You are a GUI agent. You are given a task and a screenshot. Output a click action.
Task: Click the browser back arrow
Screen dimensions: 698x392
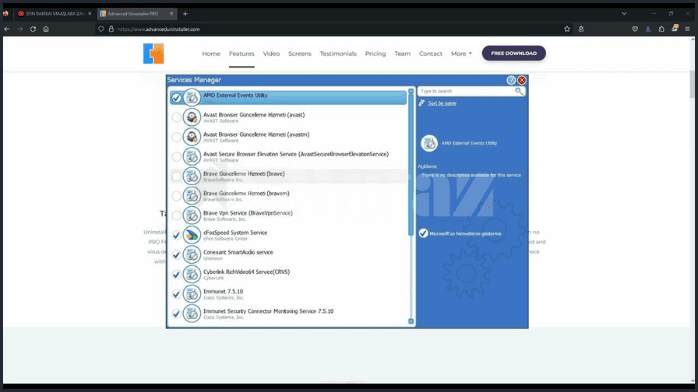click(7, 29)
